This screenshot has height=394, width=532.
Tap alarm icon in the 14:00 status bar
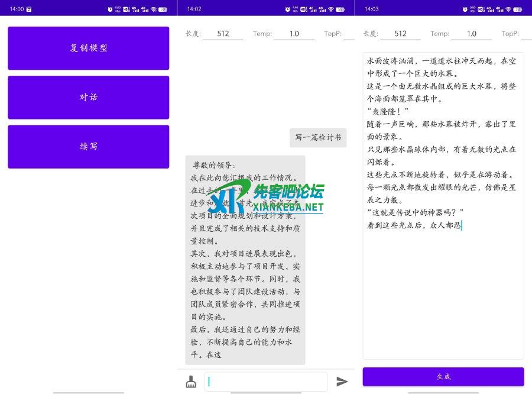[x=110, y=9]
